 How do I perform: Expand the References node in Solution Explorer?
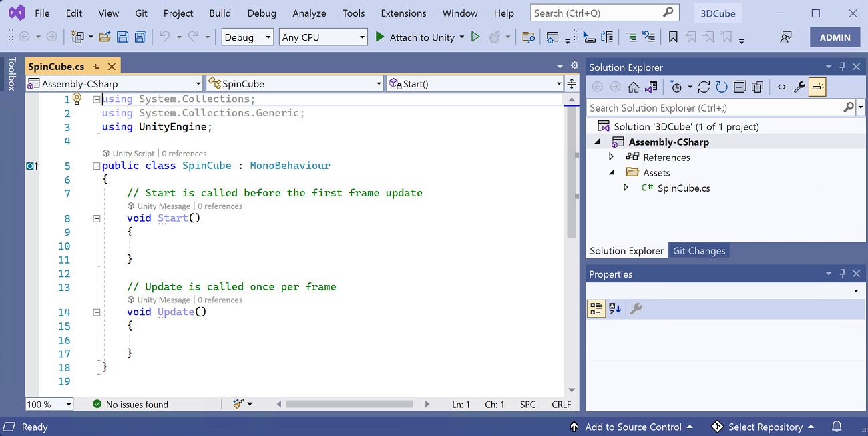tap(612, 157)
